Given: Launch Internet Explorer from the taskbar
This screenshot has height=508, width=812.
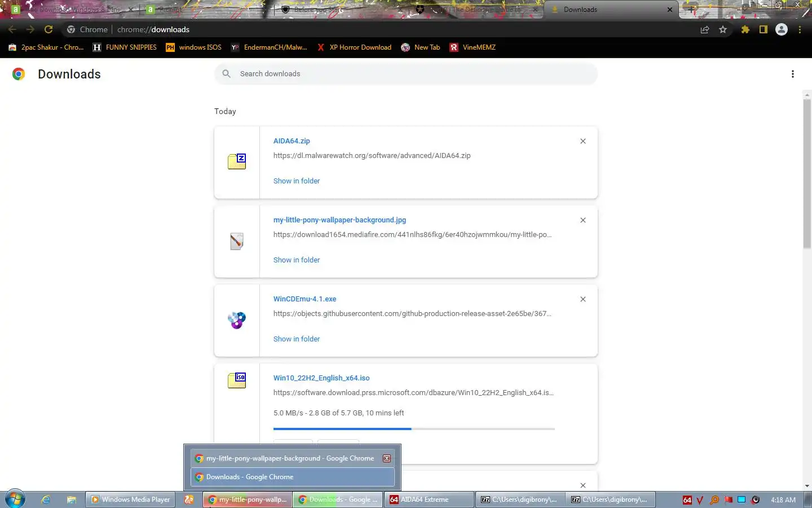Looking at the screenshot, I should (46, 500).
